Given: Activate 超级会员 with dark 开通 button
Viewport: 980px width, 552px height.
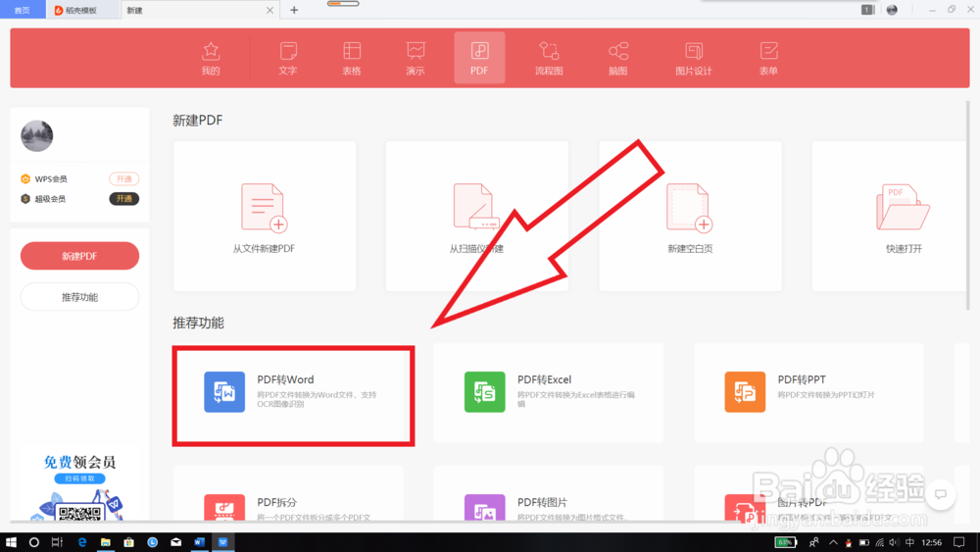Looking at the screenshot, I should click(x=123, y=199).
